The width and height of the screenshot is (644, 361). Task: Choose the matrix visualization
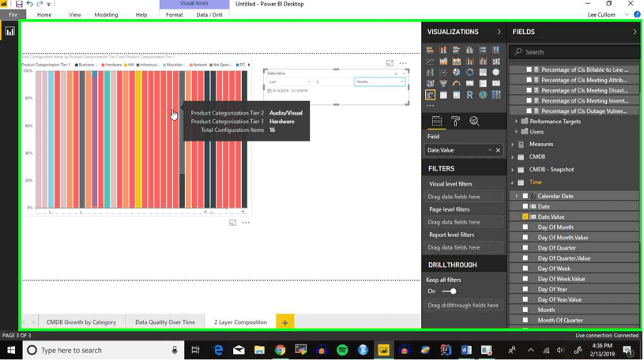[457, 95]
